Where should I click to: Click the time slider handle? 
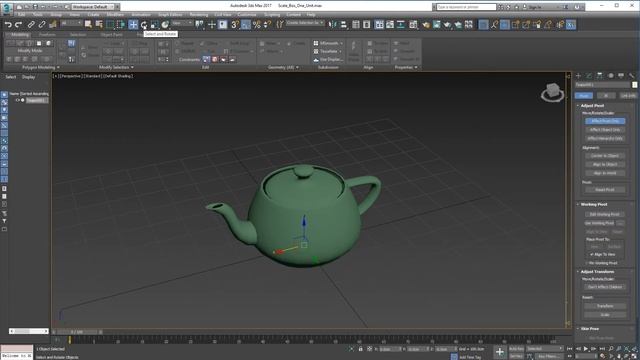pos(76,332)
